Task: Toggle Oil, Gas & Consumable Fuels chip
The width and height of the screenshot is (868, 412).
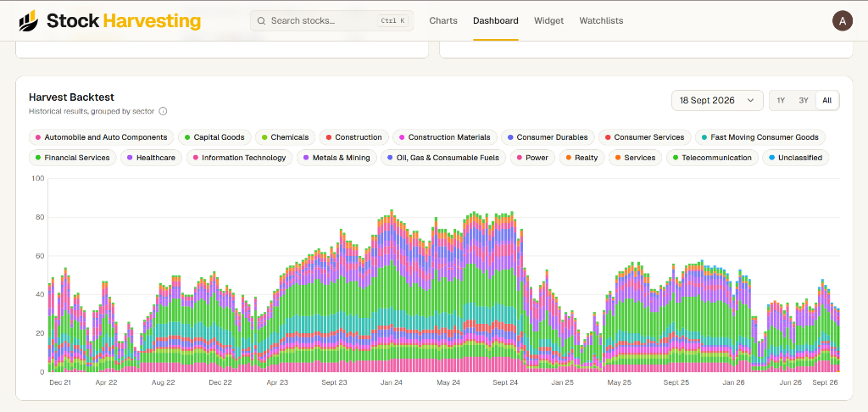Action: click(443, 158)
